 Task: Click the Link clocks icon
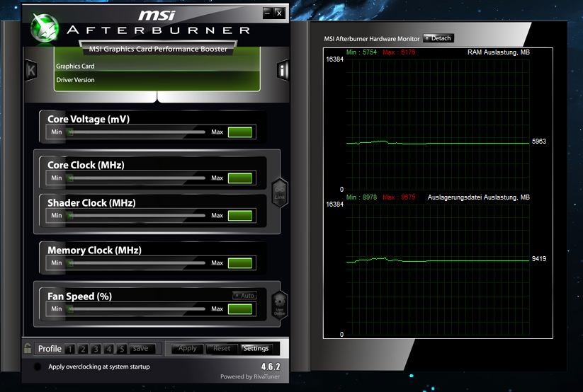(x=280, y=193)
